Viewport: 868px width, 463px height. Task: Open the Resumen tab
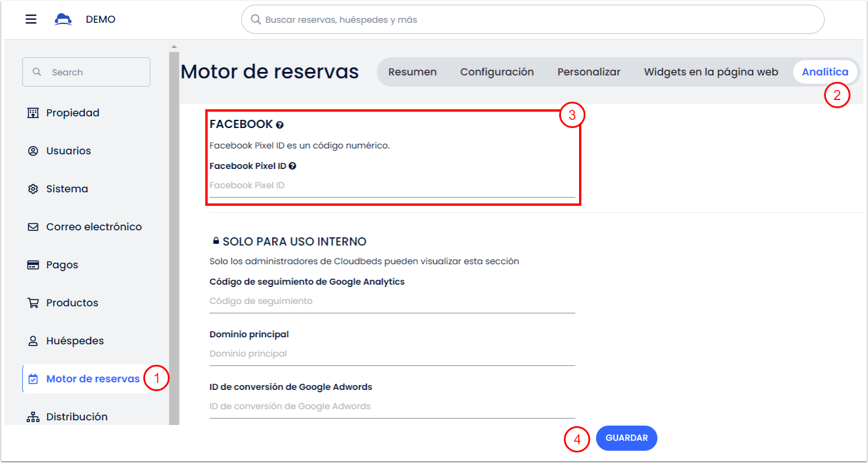click(412, 72)
